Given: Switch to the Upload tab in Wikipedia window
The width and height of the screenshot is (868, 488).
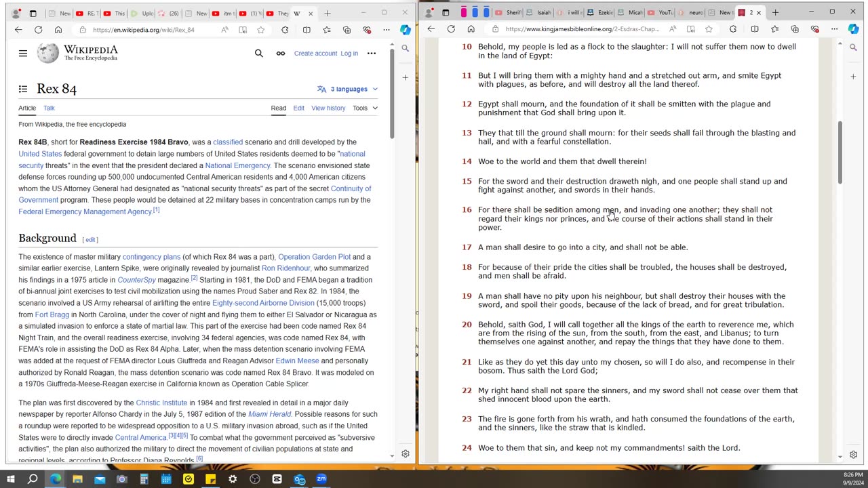Looking at the screenshot, I should [142, 14].
